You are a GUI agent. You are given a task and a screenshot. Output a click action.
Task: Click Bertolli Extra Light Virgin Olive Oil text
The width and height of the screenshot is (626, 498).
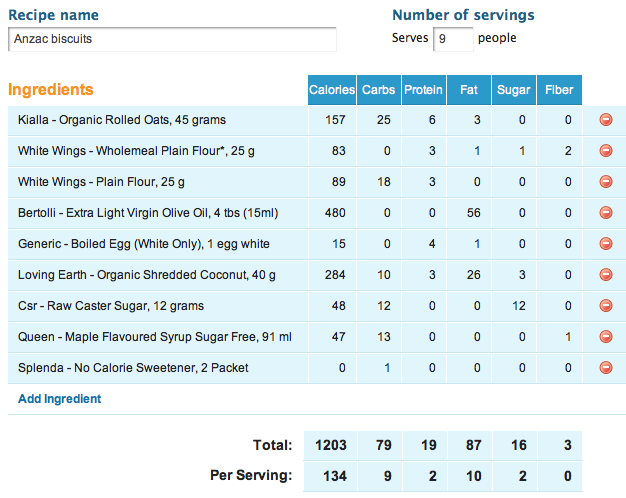148,213
